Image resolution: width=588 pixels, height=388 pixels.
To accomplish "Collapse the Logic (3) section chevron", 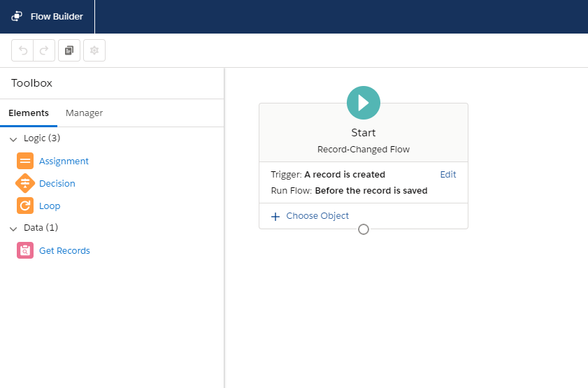I will [13, 139].
